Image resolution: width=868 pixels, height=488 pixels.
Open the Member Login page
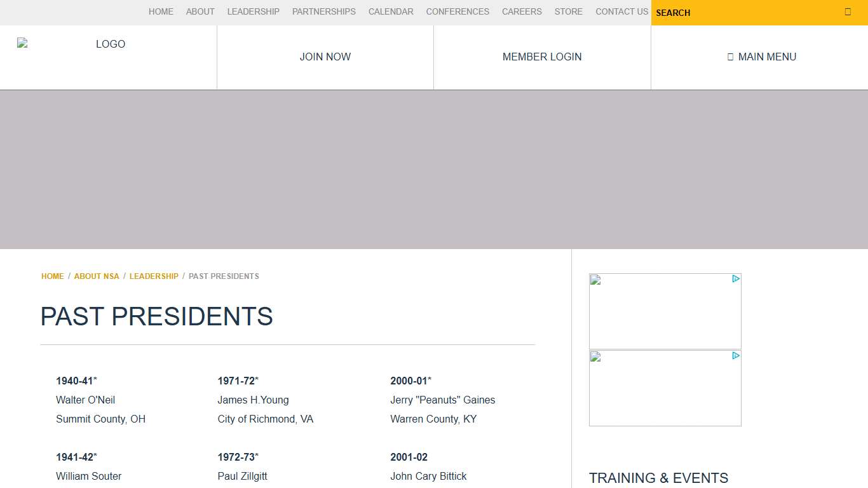click(542, 57)
